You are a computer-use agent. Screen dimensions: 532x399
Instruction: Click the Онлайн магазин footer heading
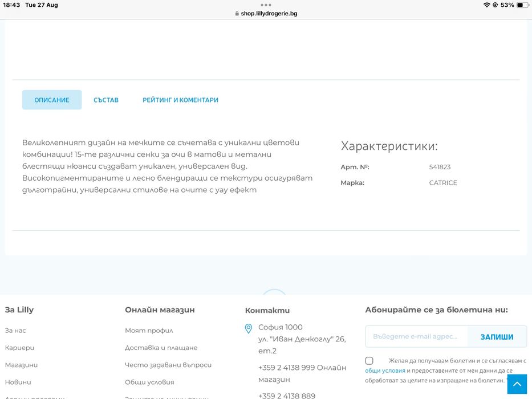tap(160, 310)
